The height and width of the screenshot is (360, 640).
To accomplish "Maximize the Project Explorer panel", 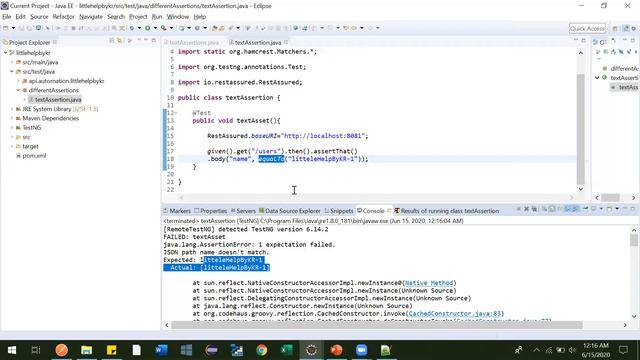I will coord(154,40).
